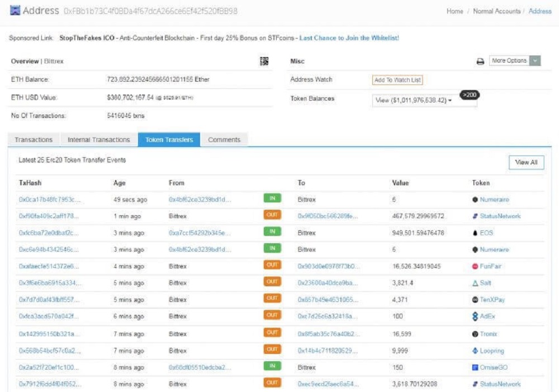The image size is (559, 392).
Task: Open the recipient address in the Loopring row
Action: click(x=328, y=351)
